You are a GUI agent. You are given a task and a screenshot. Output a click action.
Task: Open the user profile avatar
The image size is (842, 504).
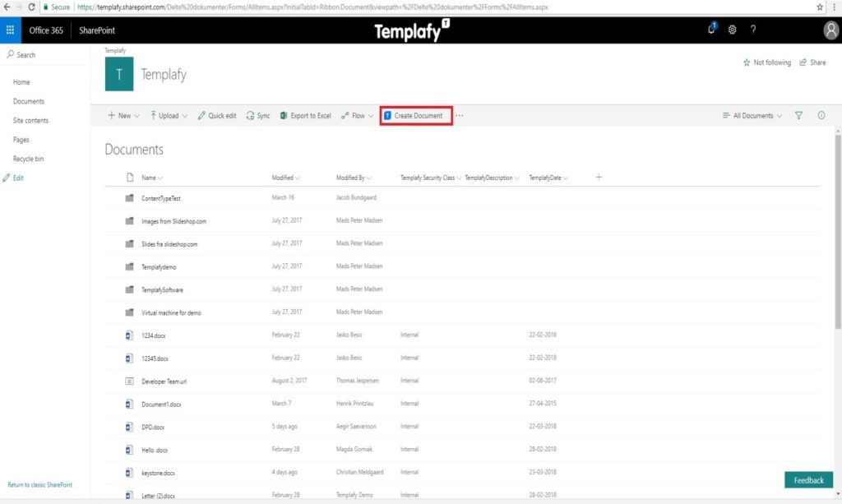click(x=830, y=30)
